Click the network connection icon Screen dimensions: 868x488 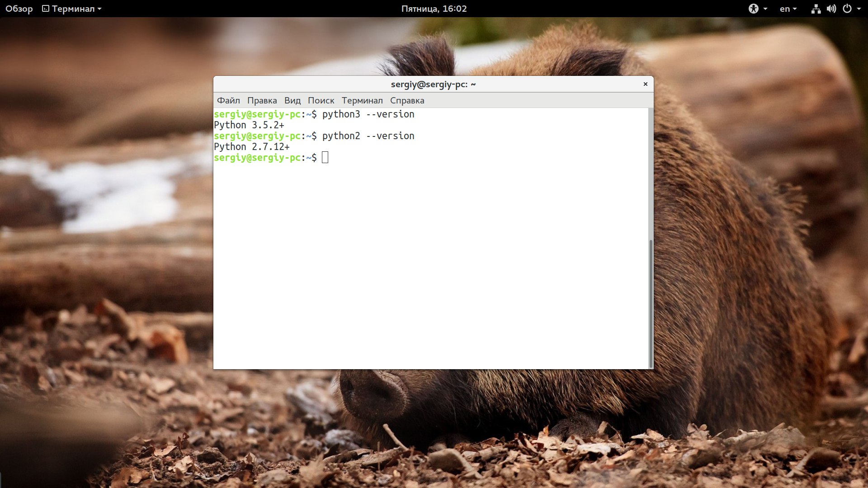(816, 9)
